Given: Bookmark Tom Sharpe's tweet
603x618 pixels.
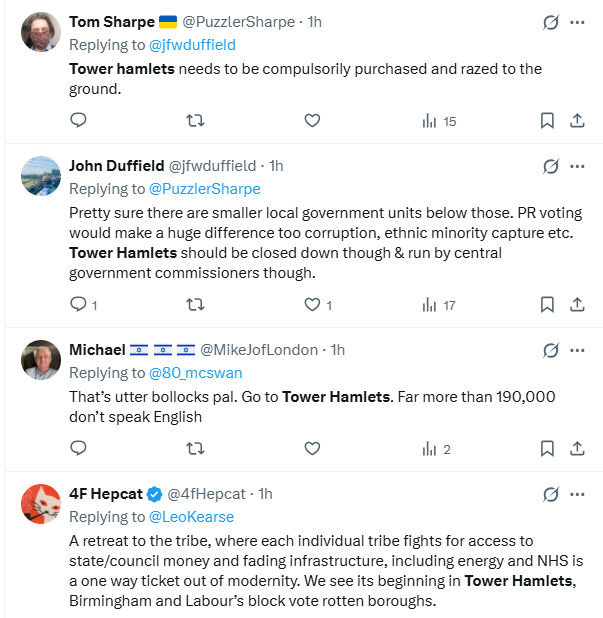Looking at the screenshot, I should 547,121.
